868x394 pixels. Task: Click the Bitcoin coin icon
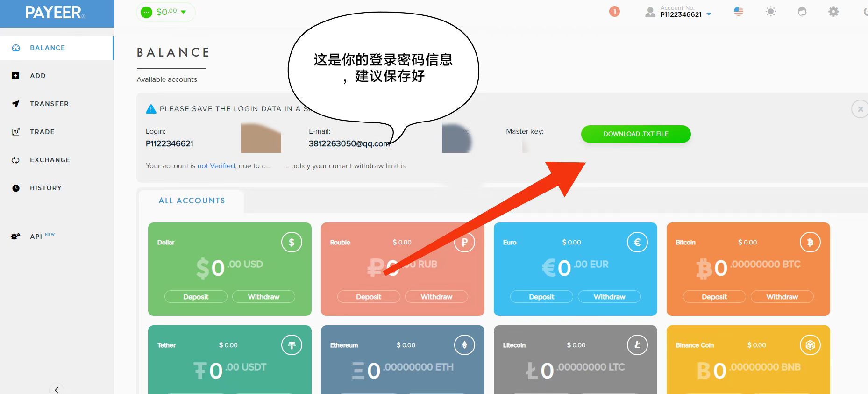(x=810, y=242)
